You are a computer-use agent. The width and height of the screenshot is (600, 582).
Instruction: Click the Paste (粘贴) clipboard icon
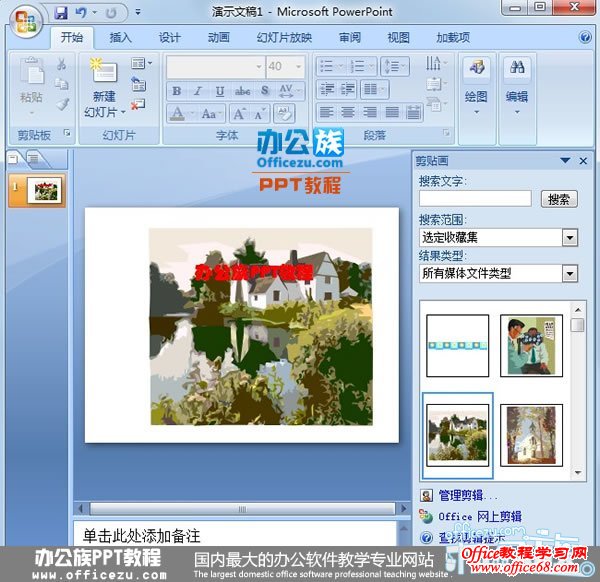31,73
